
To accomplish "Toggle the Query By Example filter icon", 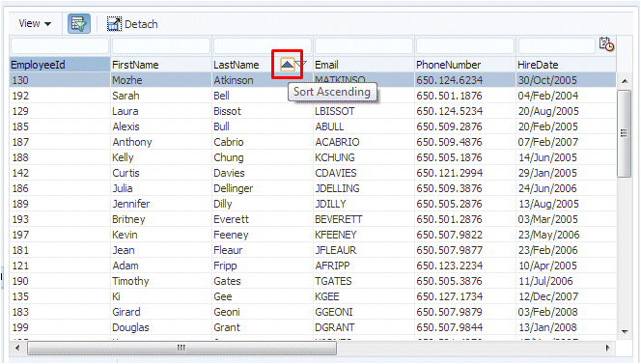I will [x=79, y=24].
